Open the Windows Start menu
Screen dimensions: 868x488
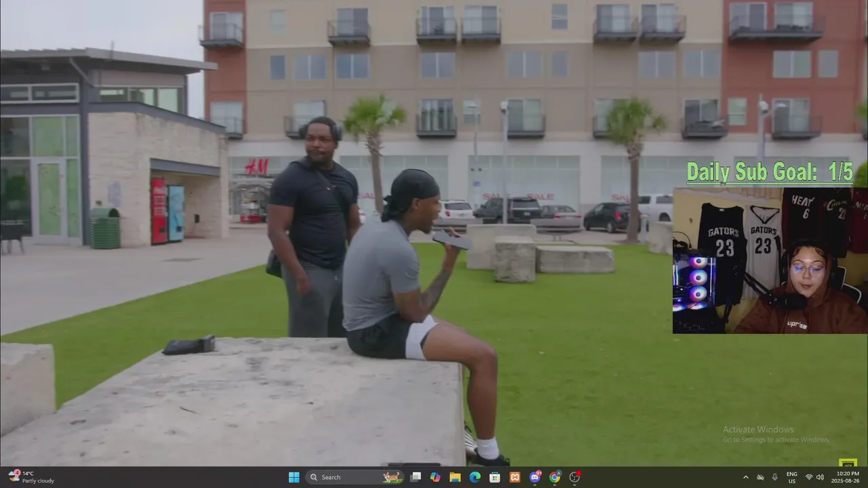coord(294,477)
